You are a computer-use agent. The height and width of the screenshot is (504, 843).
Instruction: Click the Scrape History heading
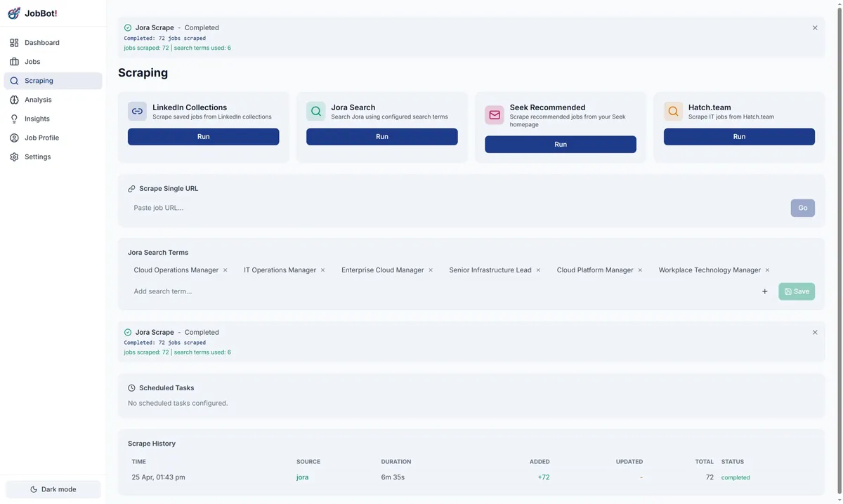coord(152,444)
